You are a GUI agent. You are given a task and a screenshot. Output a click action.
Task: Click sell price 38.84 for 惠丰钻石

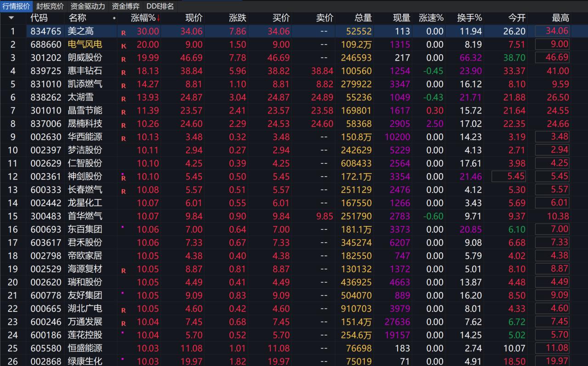point(322,71)
